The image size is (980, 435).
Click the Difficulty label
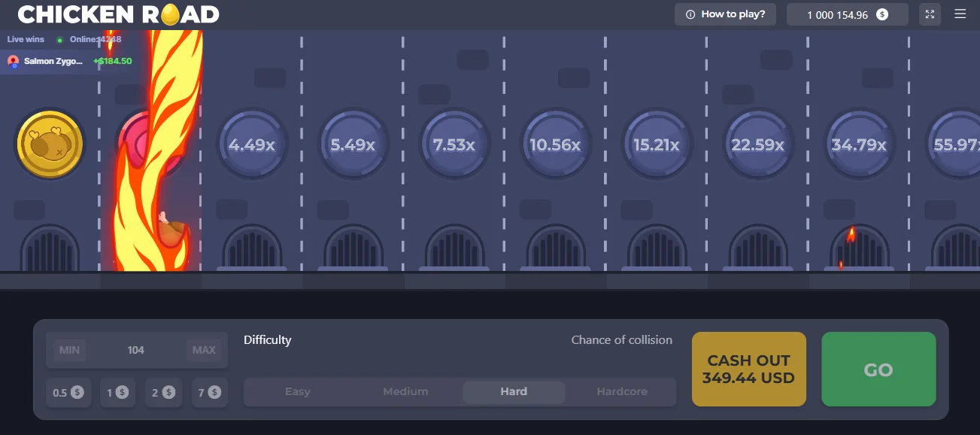267,340
